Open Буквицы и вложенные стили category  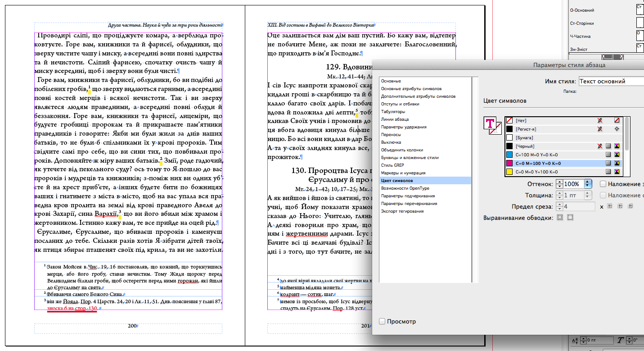425,158
